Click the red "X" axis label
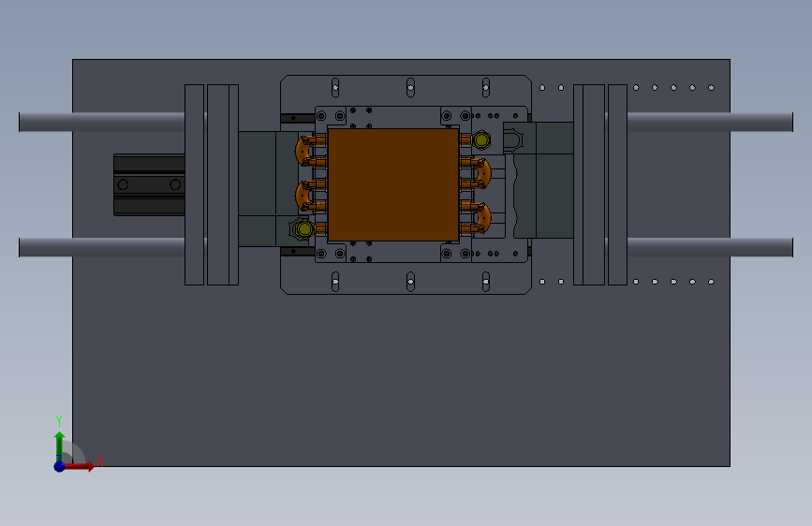Viewport: 812px width, 526px height. point(100,461)
